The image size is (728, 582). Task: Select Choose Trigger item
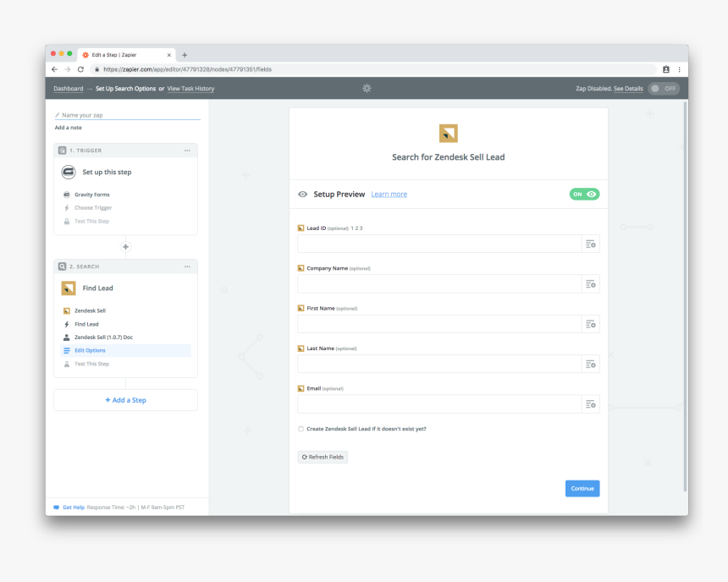click(93, 208)
